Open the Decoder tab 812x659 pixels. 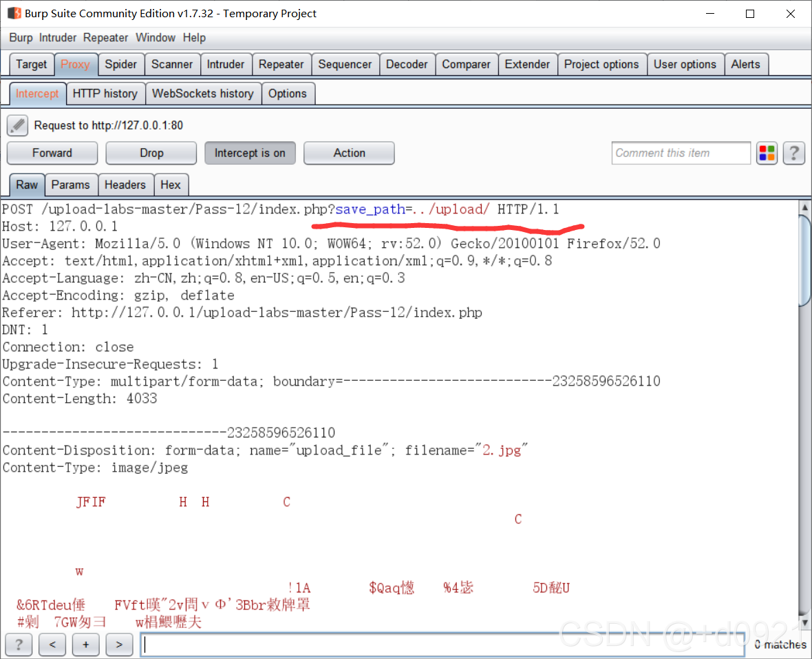[x=407, y=64]
